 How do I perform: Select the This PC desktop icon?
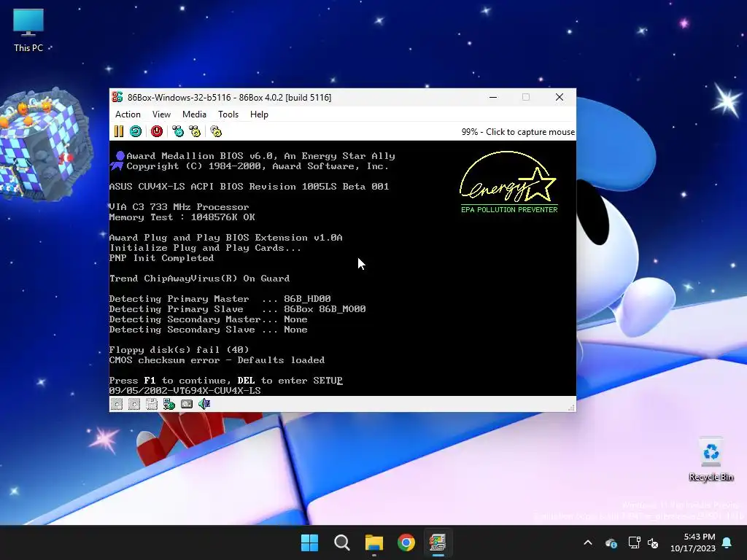[x=28, y=30]
